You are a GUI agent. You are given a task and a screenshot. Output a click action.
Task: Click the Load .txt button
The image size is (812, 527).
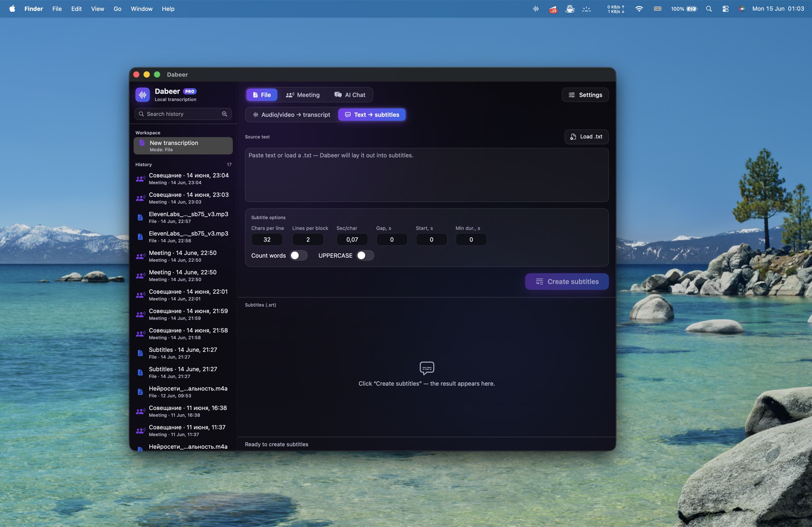(586, 137)
